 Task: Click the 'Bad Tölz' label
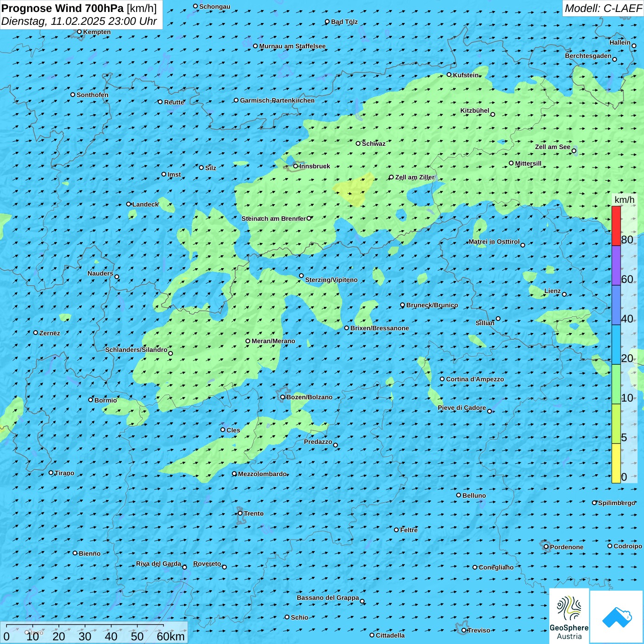[344, 22]
